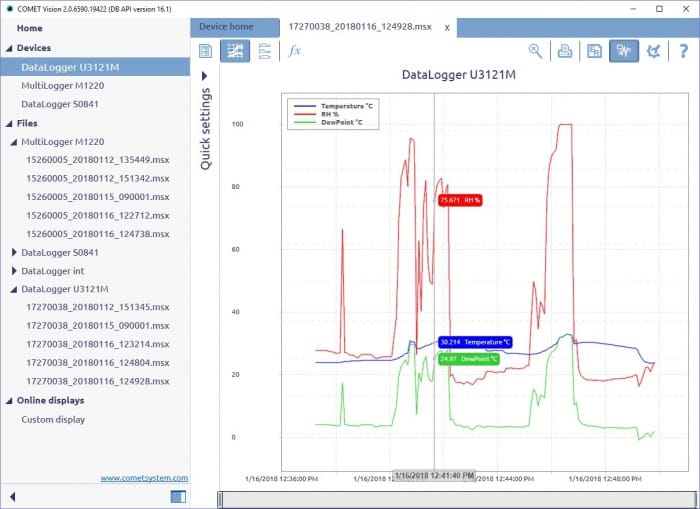The width and height of the screenshot is (700, 509).
Task: Collapse the MultiLogger M1220 files node
Action: (x=13, y=142)
